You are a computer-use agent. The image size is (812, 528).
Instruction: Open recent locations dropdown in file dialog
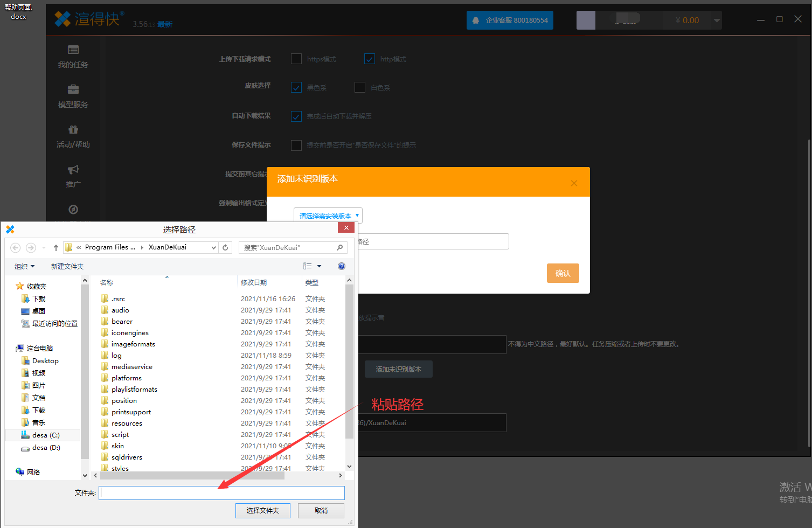click(x=44, y=248)
